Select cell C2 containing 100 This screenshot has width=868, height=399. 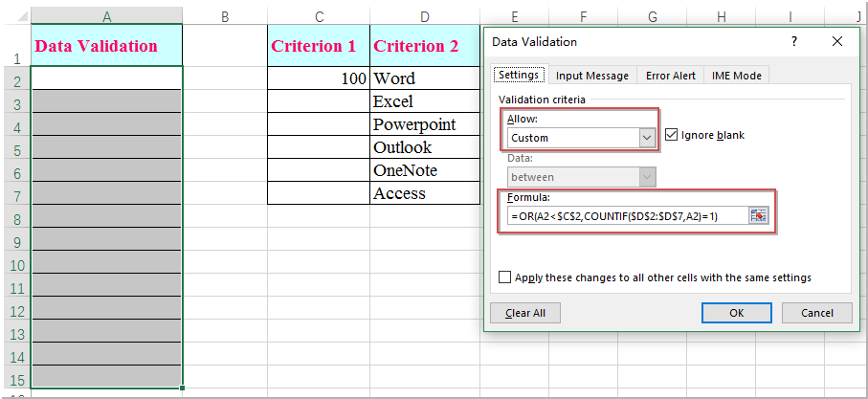tap(319, 78)
